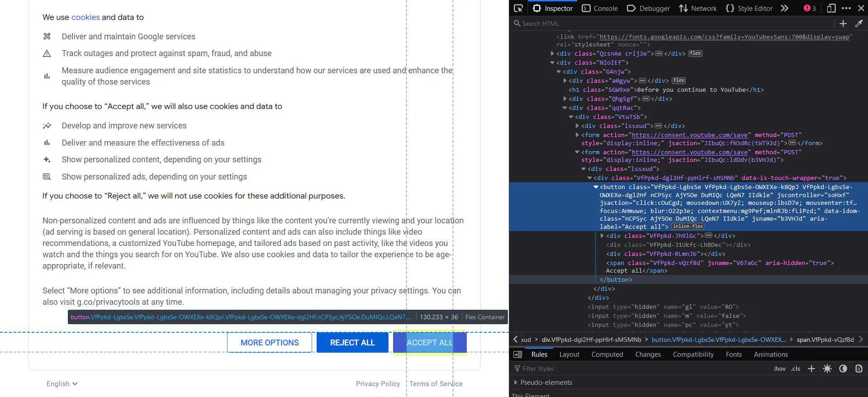Toggle light color scheme simulation
868x397 pixels.
point(827,369)
